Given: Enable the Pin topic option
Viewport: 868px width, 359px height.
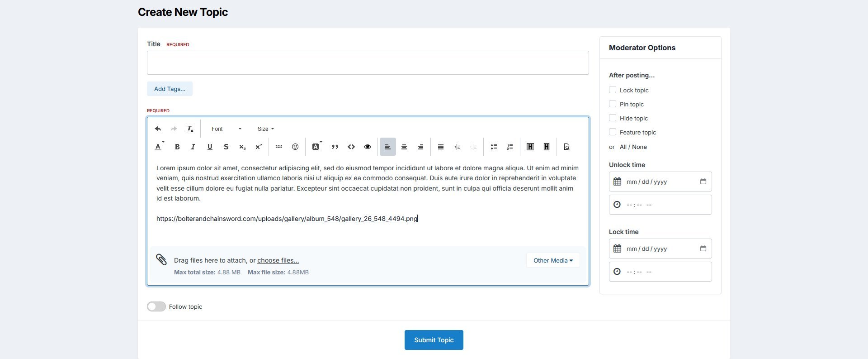Looking at the screenshot, I should tap(613, 104).
